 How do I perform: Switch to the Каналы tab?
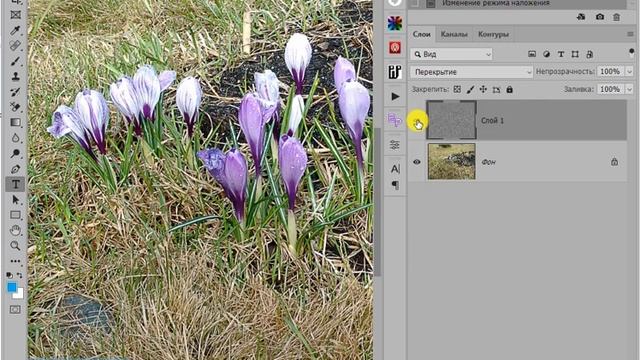[454, 34]
